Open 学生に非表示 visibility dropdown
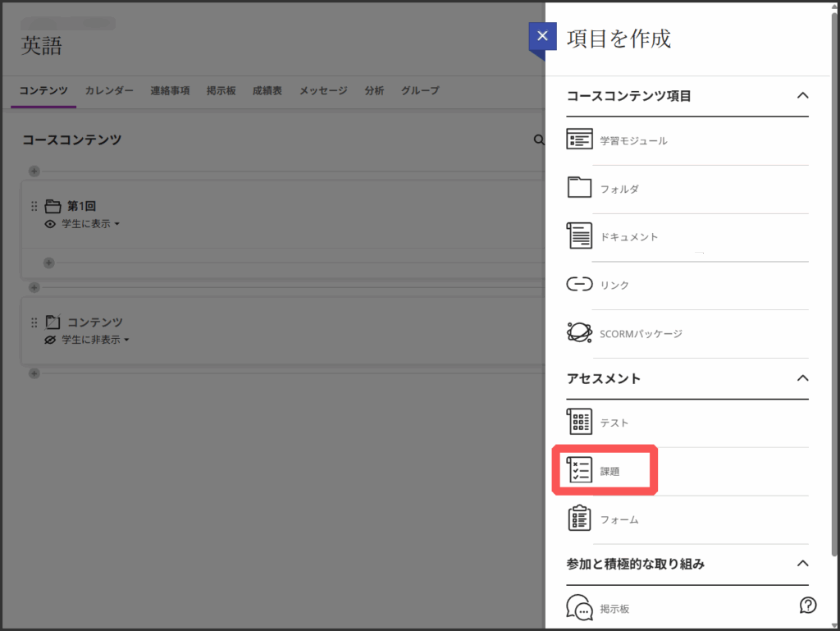The width and height of the screenshot is (840, 631). (x=96, y=340)
